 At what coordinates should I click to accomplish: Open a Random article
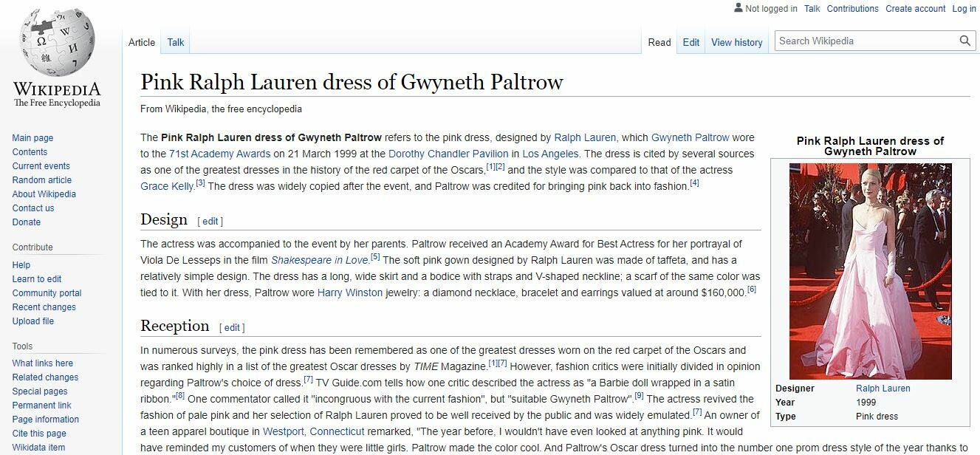point(42,180)
